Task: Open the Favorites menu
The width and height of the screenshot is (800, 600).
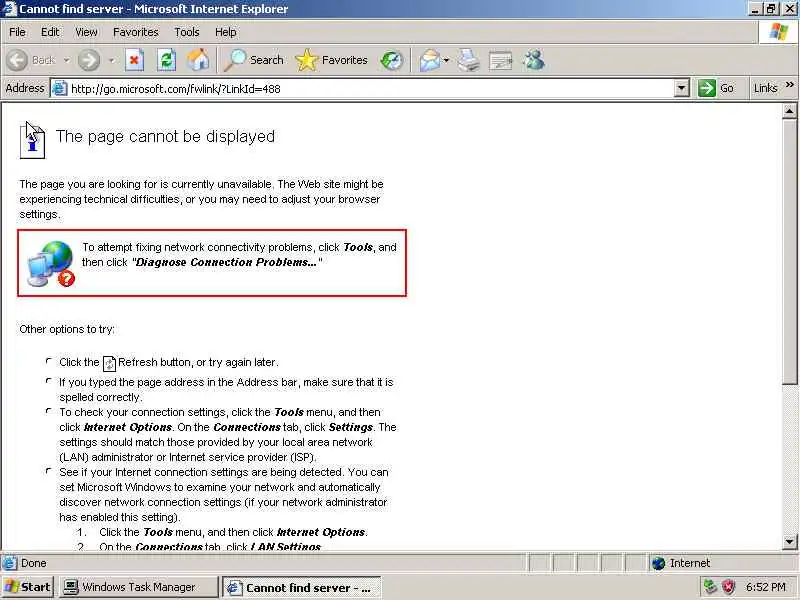Action: pos(136,32)
